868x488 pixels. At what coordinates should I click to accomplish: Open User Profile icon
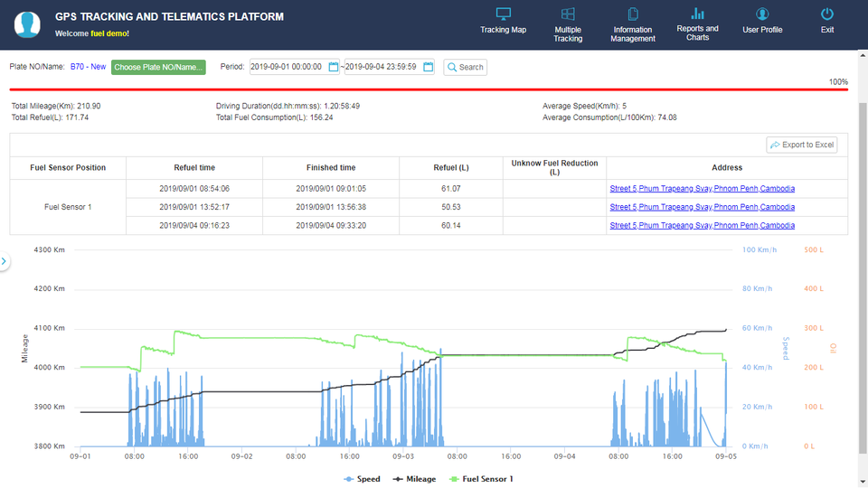tap(762, 14)
